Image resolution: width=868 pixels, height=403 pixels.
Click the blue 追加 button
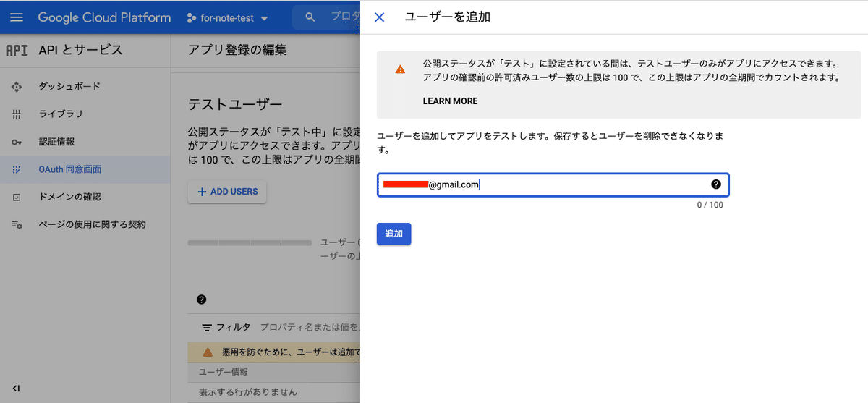click(x=394, y=234)
